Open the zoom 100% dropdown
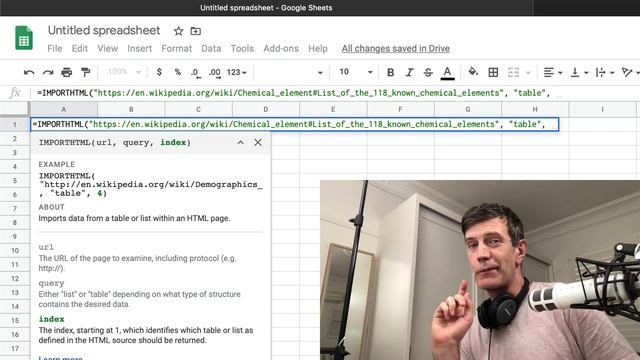Viewport: 640px width, 360px height. click(x=124, y=72)
